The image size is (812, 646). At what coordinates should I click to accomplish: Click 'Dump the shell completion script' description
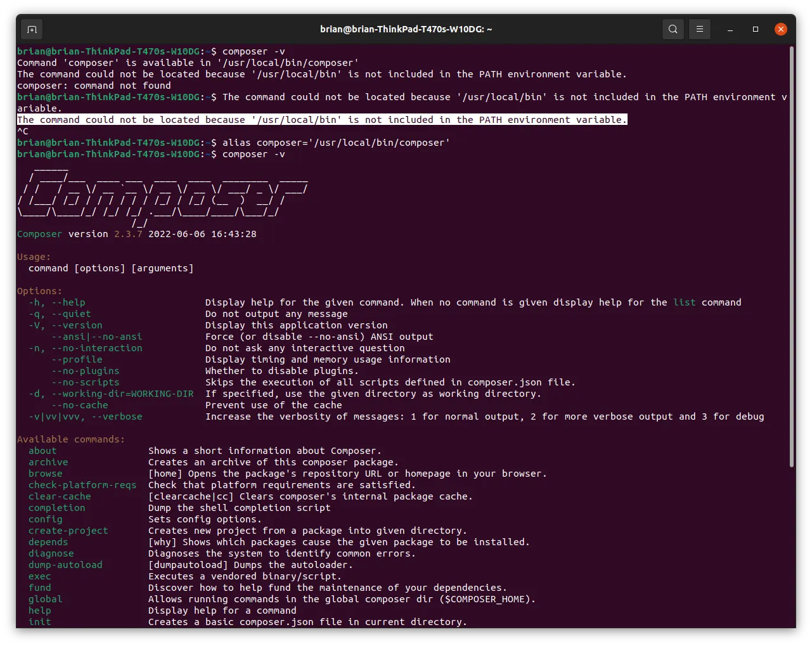[240, 508]
